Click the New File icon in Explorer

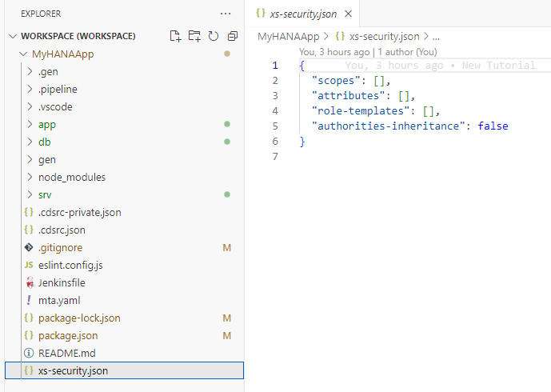(x=175, y=36)
